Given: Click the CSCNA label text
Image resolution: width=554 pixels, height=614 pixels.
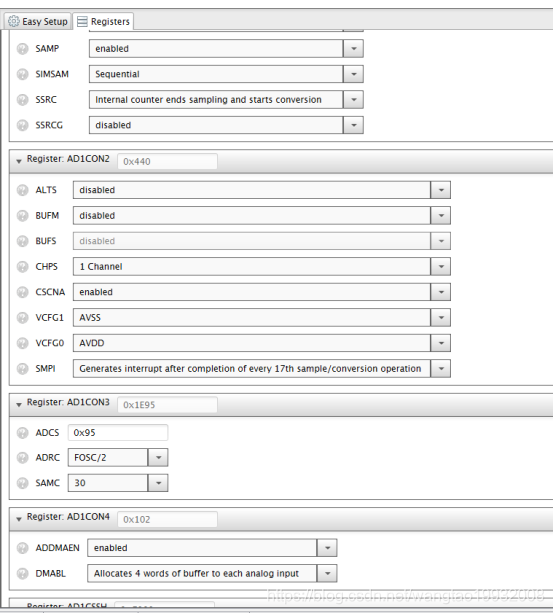Looking at the screenshot, I should [50, 292].
